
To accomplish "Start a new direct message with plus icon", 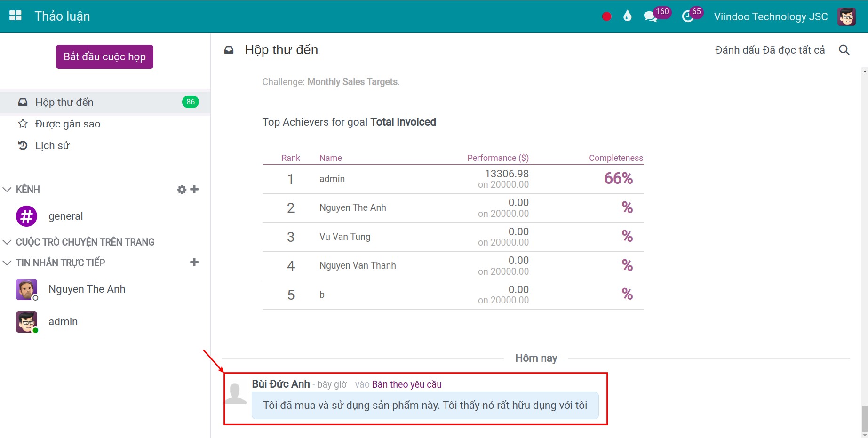I will click(x=194, y=262).
